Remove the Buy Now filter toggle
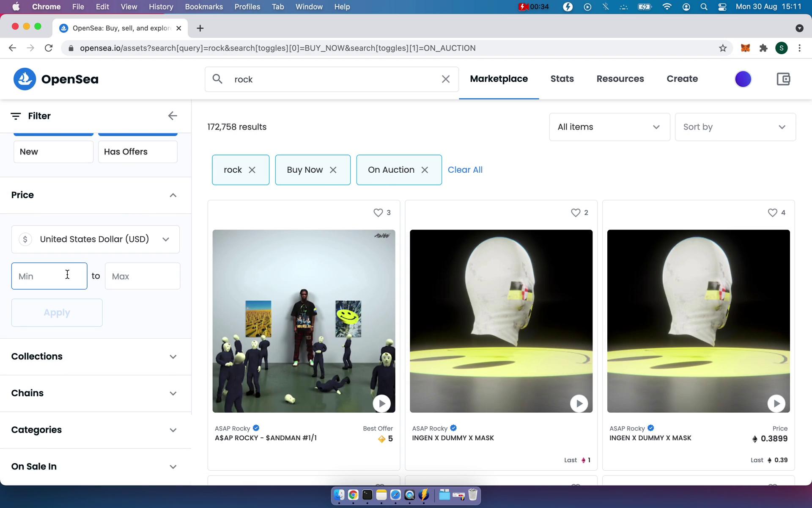This screenshot has height=508, width=812. [x=333, y=169]
